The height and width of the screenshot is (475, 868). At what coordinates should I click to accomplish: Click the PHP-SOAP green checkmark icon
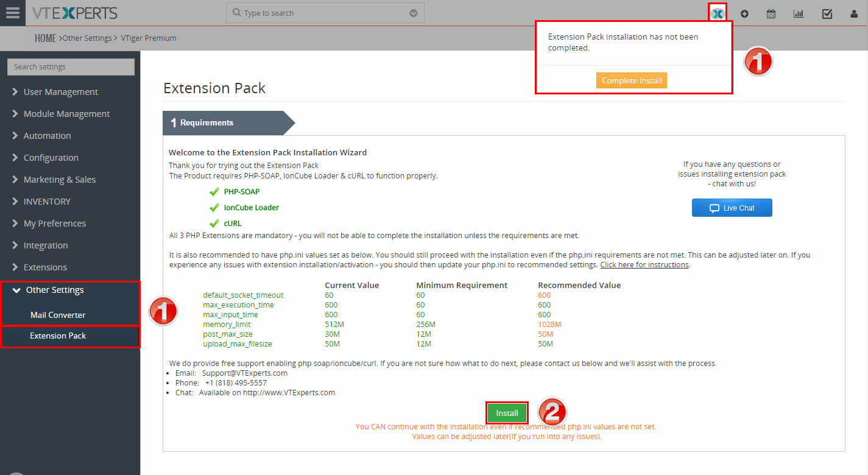pos(214,192)
